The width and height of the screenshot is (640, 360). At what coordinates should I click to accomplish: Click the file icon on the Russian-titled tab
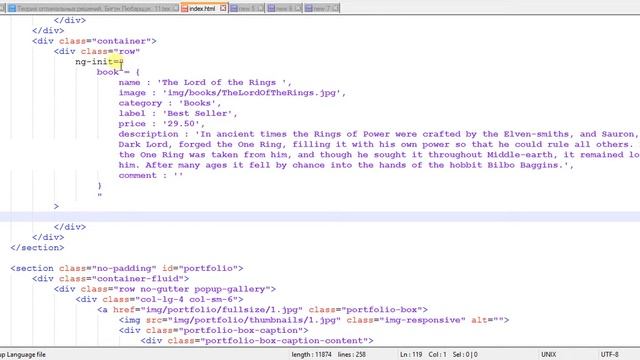pos(12,8)
